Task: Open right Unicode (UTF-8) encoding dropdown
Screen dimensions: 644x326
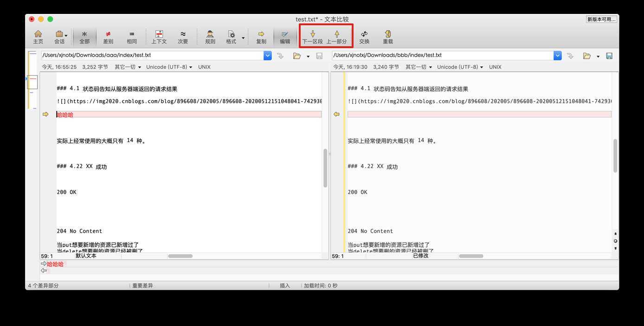Action: tap(460, 67)
